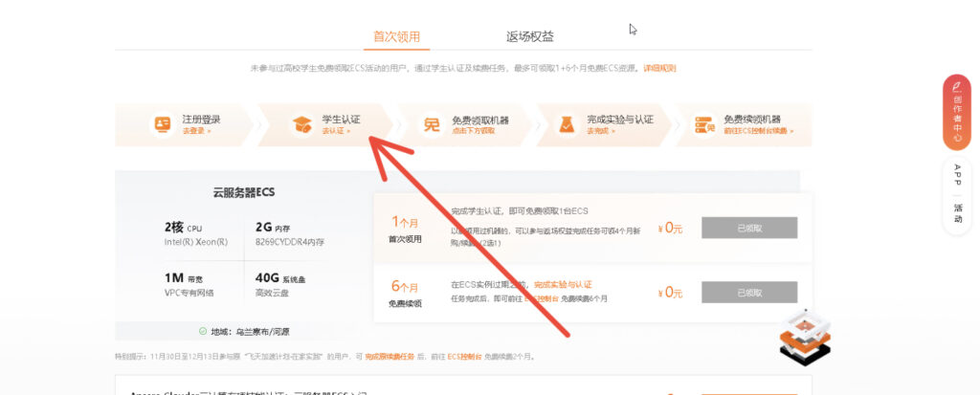Viewport: 980px width, 395px height.
Task: Click the feather icon in 创作者中心
Action: tap(957, 87)
